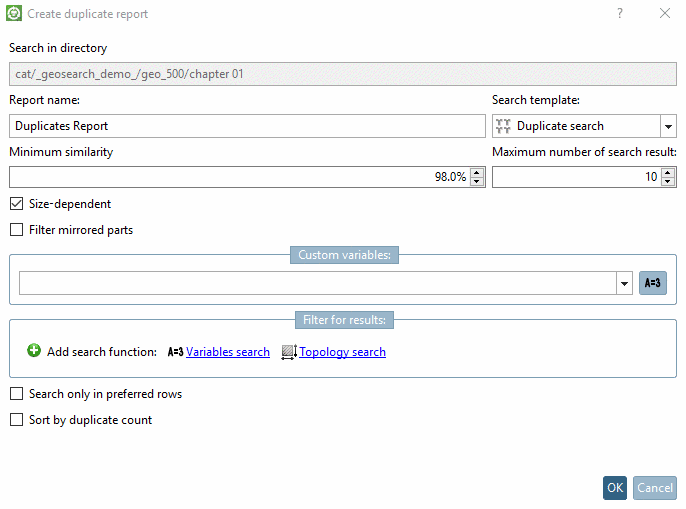Enable Search only in preferred rows
The height and width of the screenshot is (509, 686).
point(17,394)
